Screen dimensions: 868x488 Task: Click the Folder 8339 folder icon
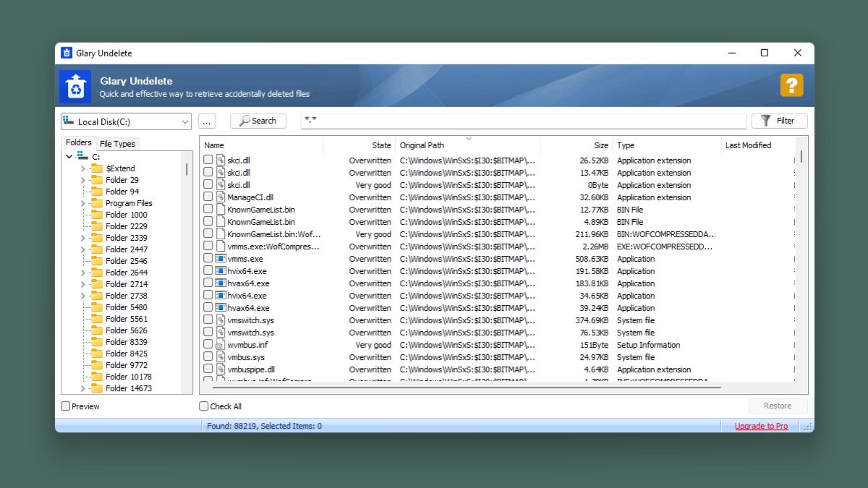96,342
